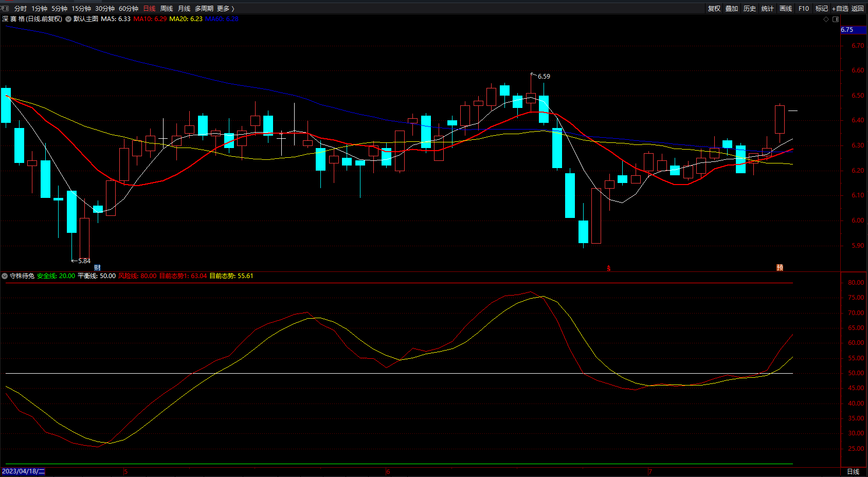Image resolution: width=868 pixels, height=477 pixels.
Task: Switch to the 5分钟 period tab
Action: click(x=59, y=8)
